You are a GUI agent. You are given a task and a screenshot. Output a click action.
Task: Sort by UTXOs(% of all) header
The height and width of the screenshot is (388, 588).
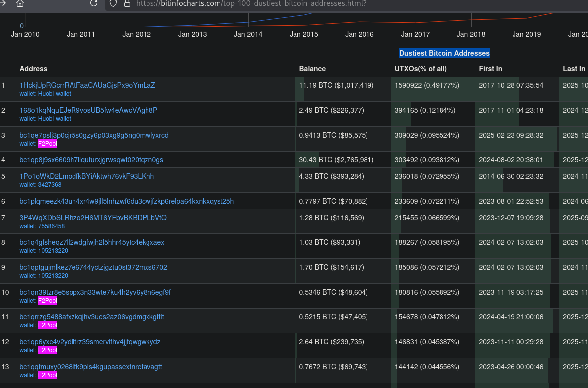[x=421, y=69]
